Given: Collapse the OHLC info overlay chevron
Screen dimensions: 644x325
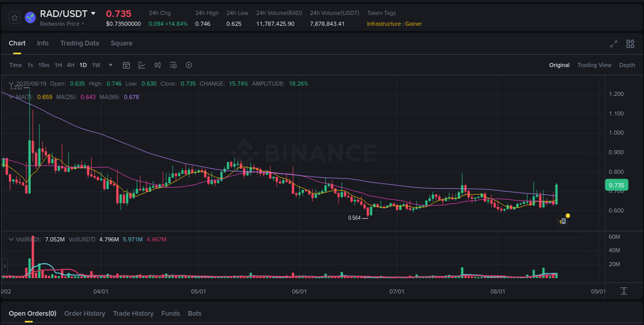Looking at the screenshot, I should (11, 84).
